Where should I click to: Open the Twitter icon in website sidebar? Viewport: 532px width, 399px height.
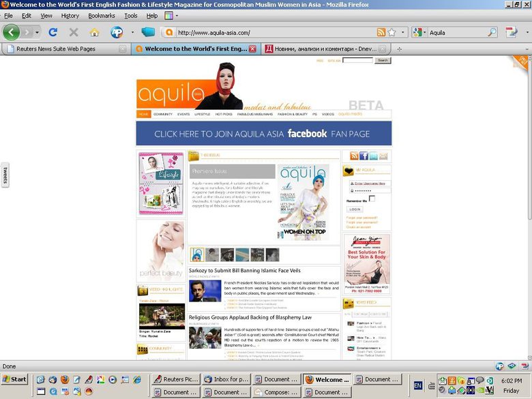pyautogui.click(x=374, y=156)
